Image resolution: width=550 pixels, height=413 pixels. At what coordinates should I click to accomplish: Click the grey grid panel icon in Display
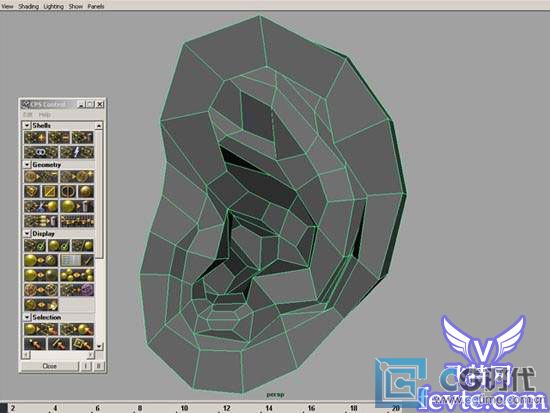(77, 260)
